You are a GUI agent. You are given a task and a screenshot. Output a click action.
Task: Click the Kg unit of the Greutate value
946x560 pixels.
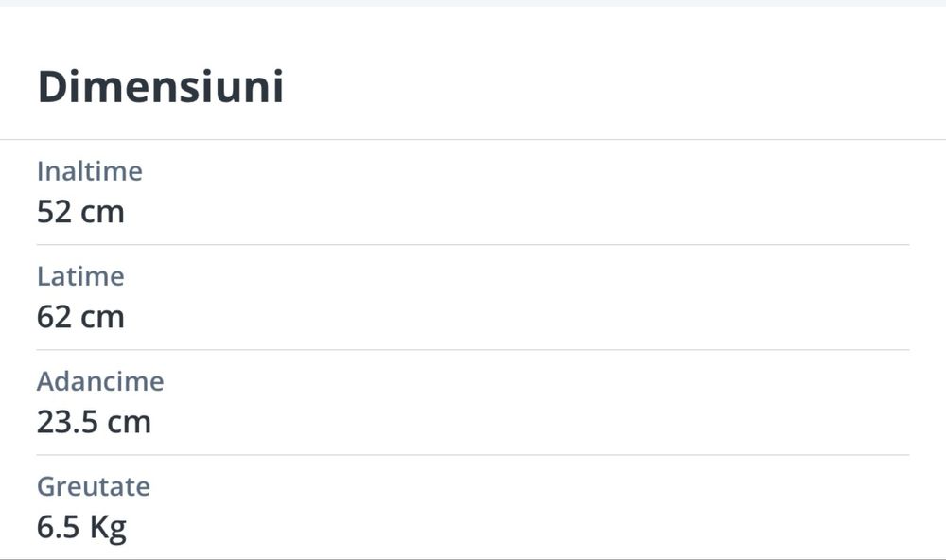(x=108, y=527)
